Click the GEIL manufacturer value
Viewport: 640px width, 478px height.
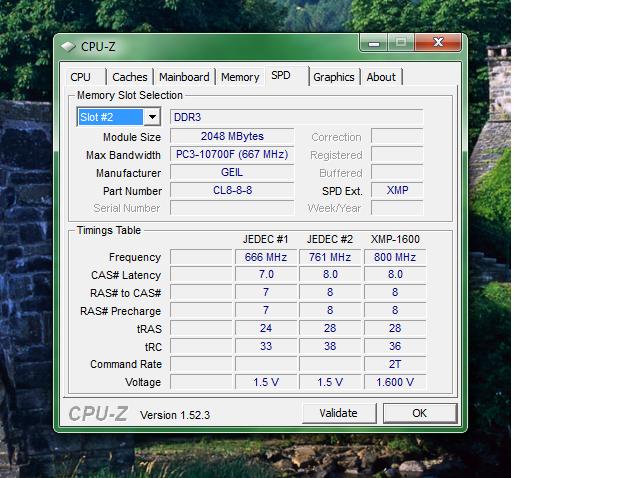[232, 172]
